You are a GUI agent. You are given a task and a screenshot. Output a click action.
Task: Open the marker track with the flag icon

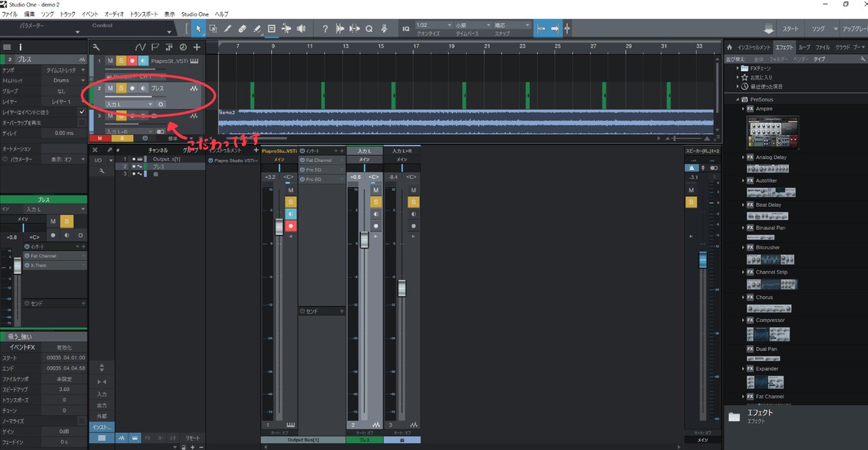155,47
